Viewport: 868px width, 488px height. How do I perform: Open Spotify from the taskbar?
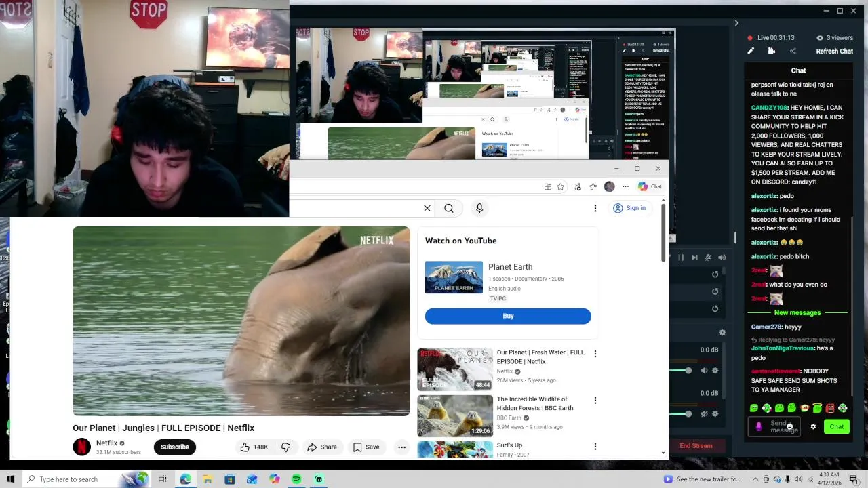[296, 479]
